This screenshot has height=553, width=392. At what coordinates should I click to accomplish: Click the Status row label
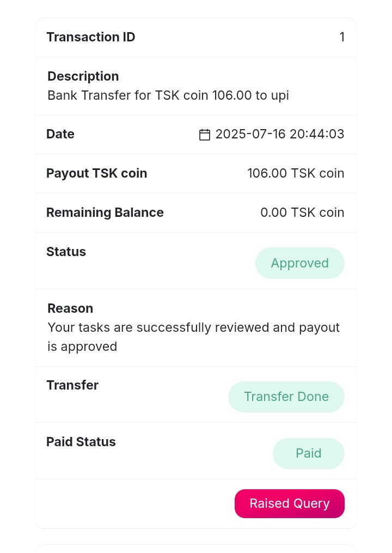(x=66, y=252)
